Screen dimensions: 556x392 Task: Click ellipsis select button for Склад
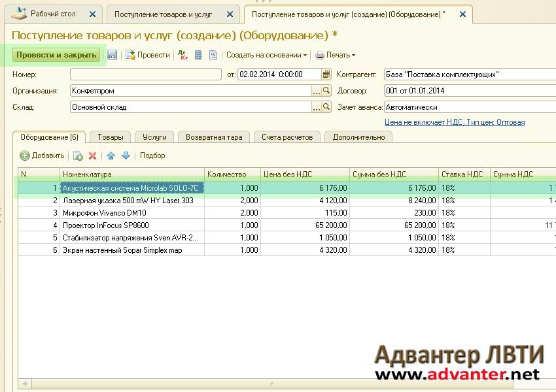coord(317,107)
